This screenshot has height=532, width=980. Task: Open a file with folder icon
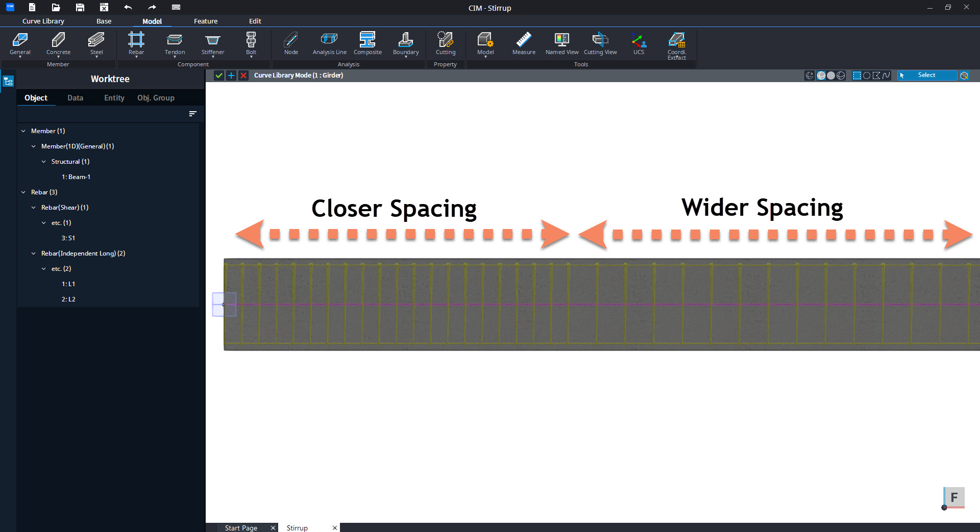pos(56,7)
